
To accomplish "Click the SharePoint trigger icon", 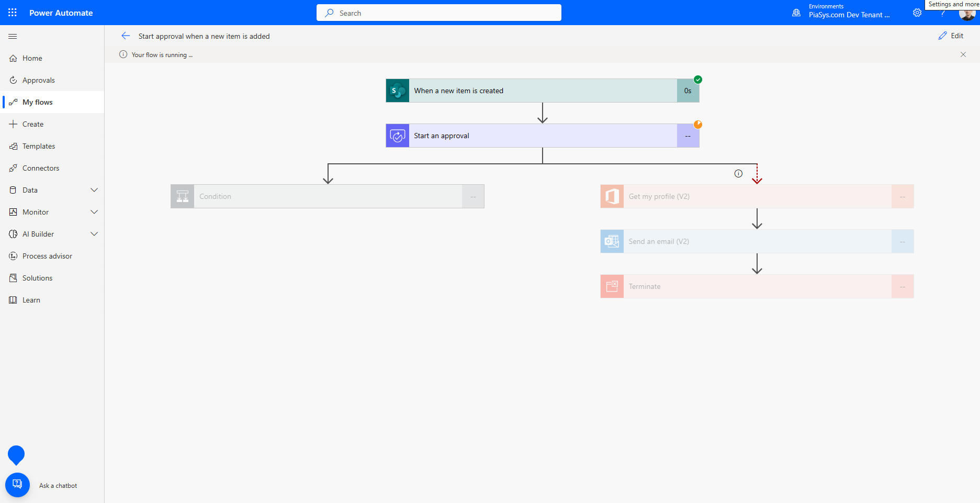I will point(397,90).
